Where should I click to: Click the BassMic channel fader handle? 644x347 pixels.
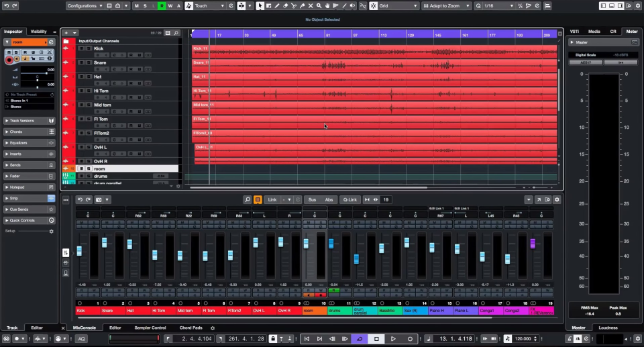[x=382, y=248]
